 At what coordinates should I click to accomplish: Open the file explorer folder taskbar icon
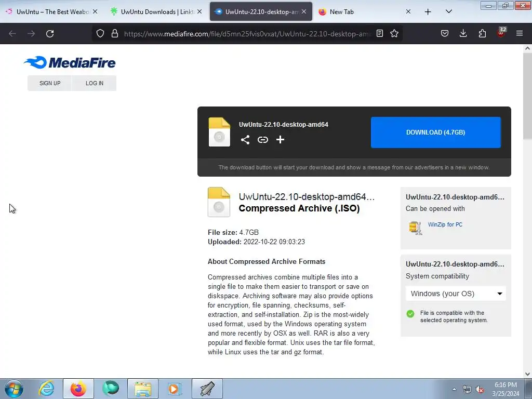[143, 389]
